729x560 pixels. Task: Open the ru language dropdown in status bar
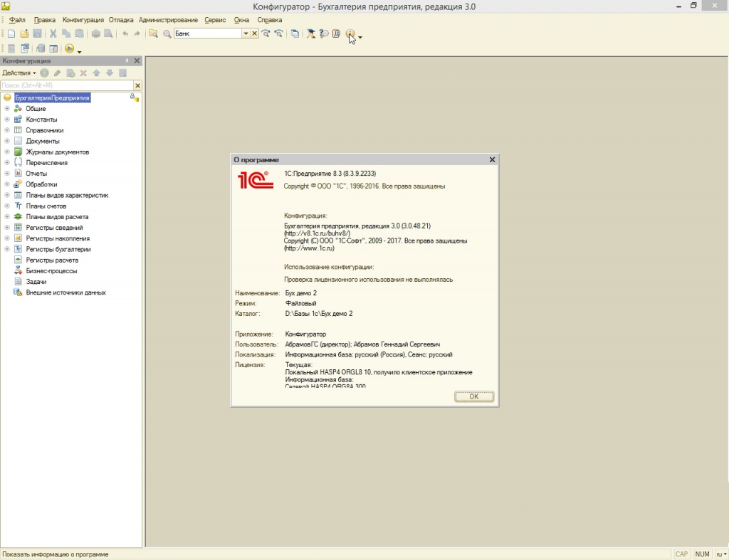pyautogui.click(x=721, y=554)
